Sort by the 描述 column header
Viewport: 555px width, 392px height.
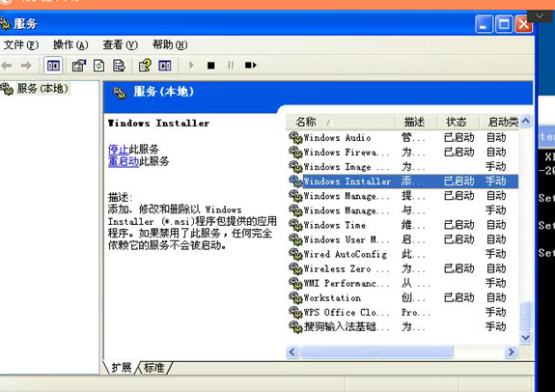pyautogui.click(x=416, y=122)
